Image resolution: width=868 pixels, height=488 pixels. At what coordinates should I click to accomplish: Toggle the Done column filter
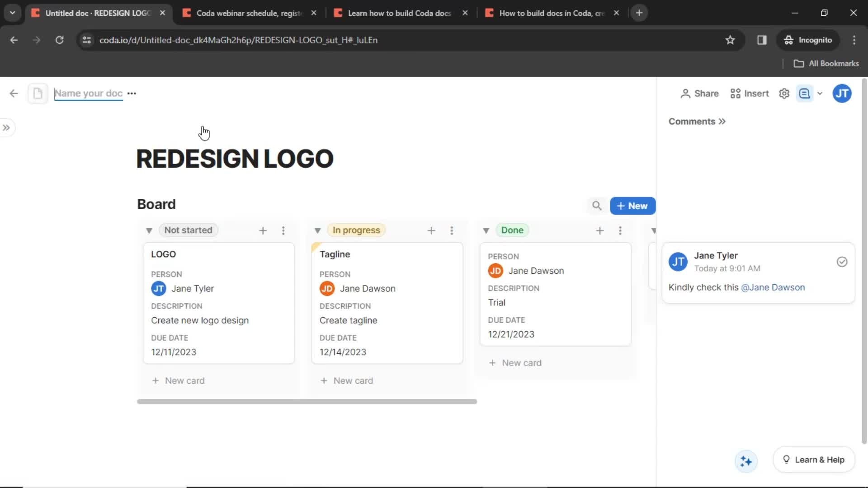click(486, 230)
